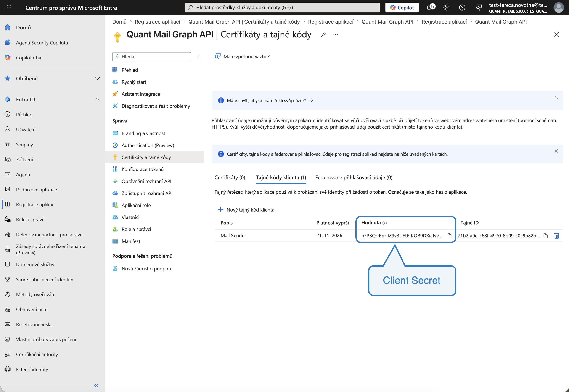Click Nový tajný kód klienta
The image size is (569, 392).
point(246,210)
